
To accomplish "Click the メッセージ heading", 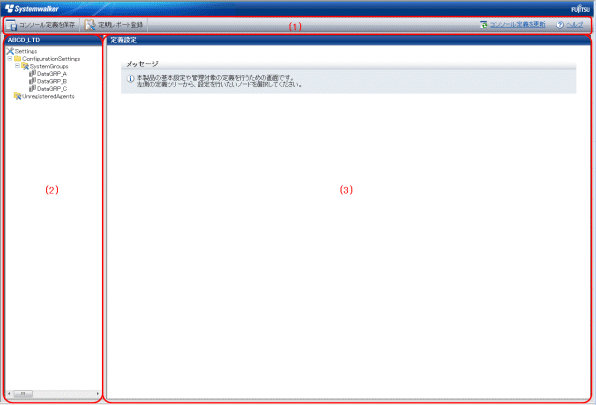I will [142, 64].
